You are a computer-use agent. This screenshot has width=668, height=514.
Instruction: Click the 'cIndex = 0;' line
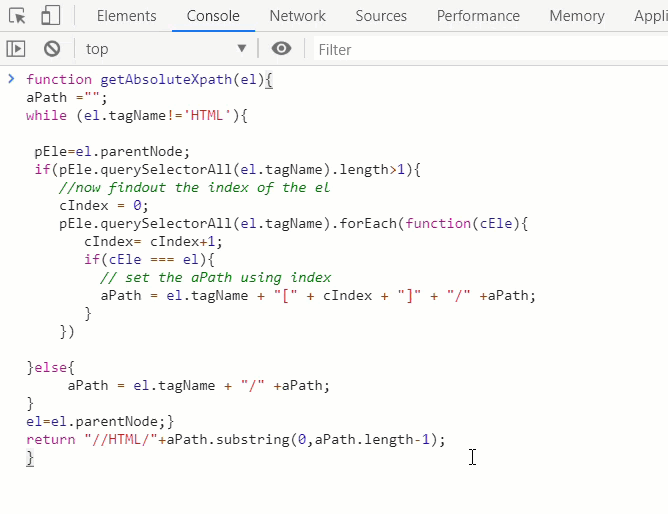(104, 206)
